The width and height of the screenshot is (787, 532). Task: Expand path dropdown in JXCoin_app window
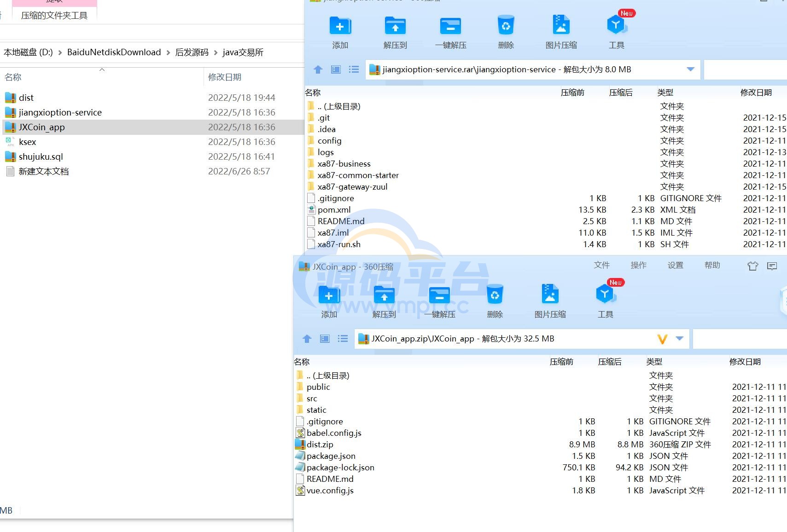(679, 338)
